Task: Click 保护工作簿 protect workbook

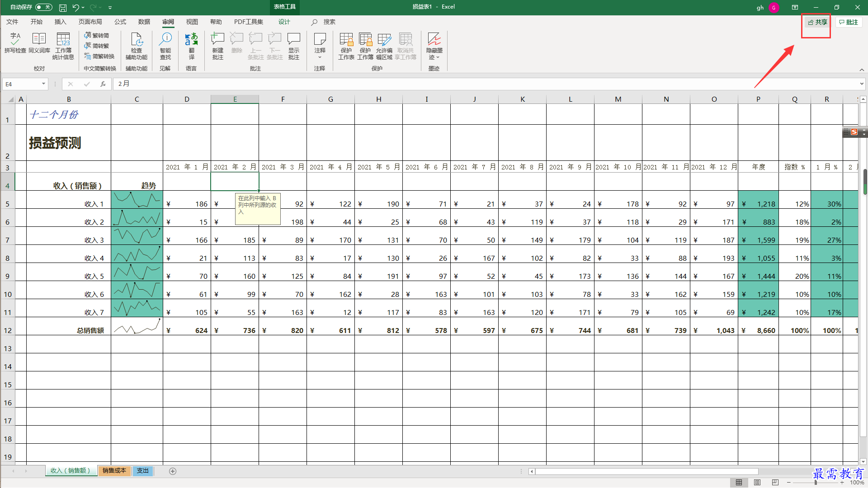Action: pos(365,46)
